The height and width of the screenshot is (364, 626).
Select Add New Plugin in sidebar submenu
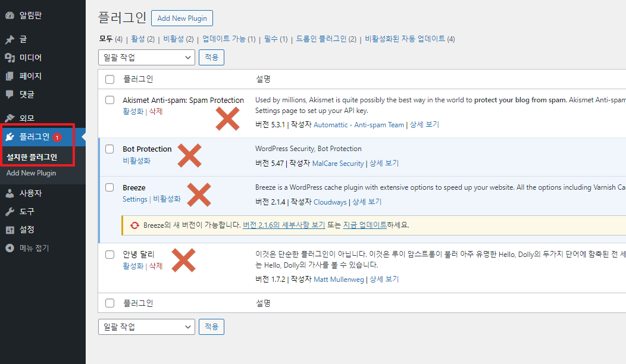(x=31, y=173)
